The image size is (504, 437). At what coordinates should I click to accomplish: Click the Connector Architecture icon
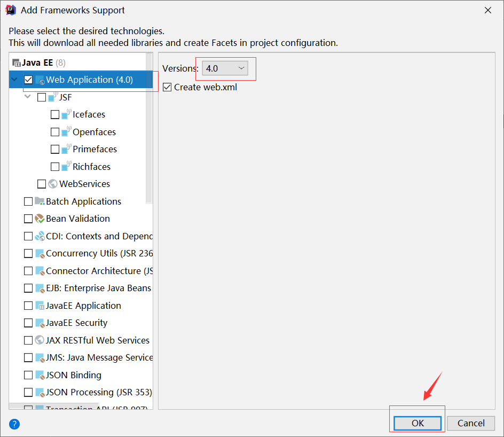[40, 271]
